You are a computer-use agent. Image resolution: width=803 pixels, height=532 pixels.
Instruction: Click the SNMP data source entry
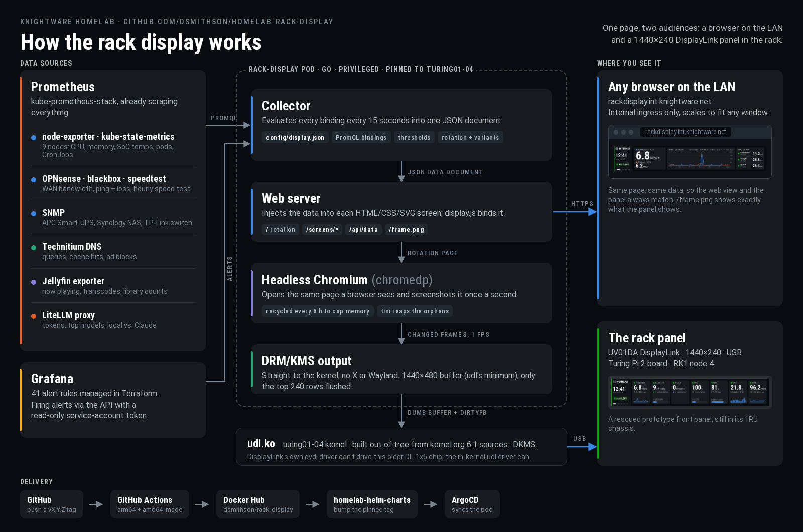click(x=113, y=217)
